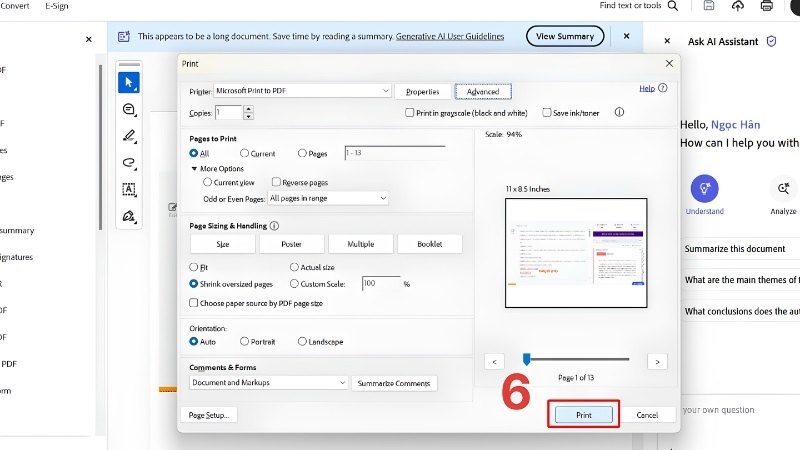Choose the Poster sizing tab

(291, 244)
